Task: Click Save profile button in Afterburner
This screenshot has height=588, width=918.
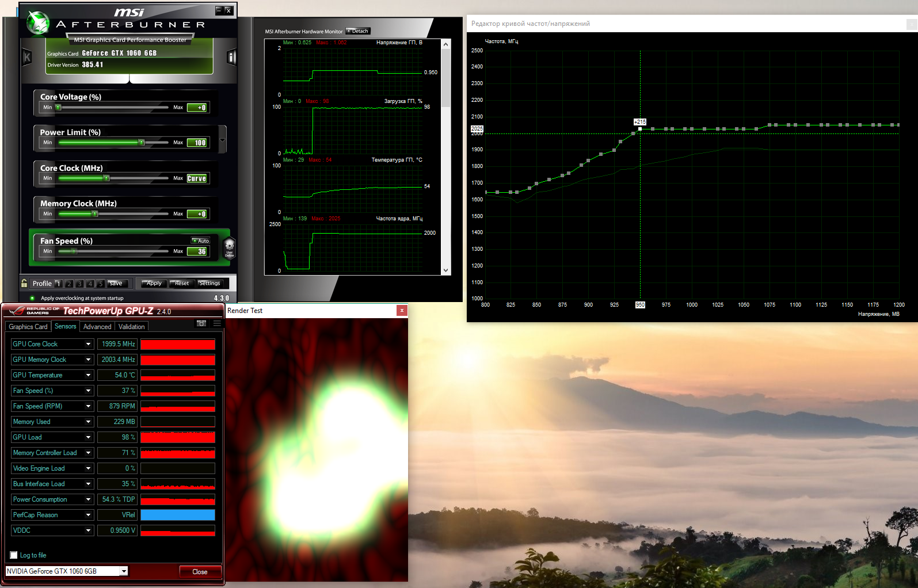Action: pos(116,283)
